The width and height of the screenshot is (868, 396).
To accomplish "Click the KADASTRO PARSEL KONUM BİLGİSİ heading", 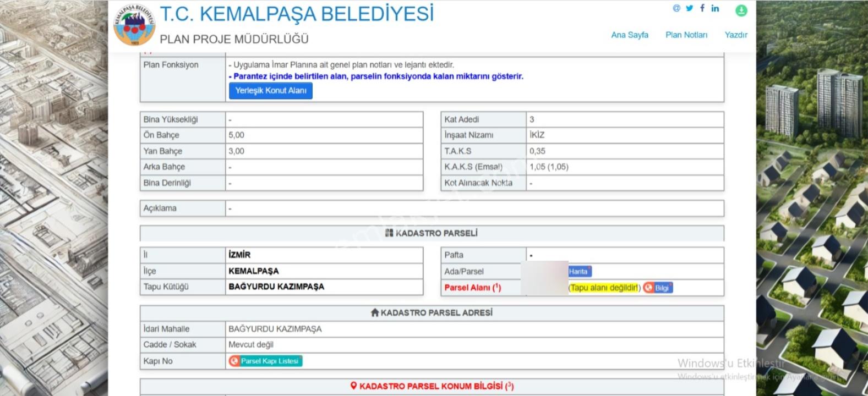I will [436, 386].
